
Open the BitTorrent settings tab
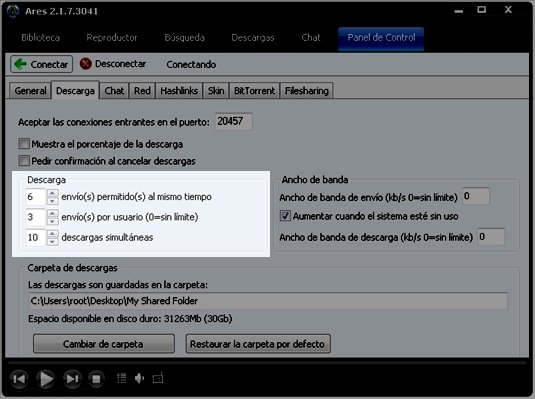[255, 91]
